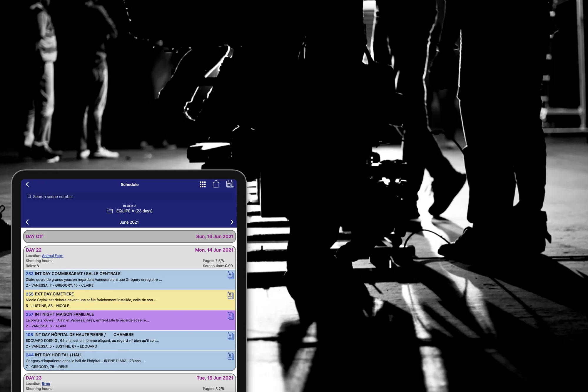Select the DAY 22 header row
The width and height of the screenshot is (588, 392).
[x=130, y=258]
